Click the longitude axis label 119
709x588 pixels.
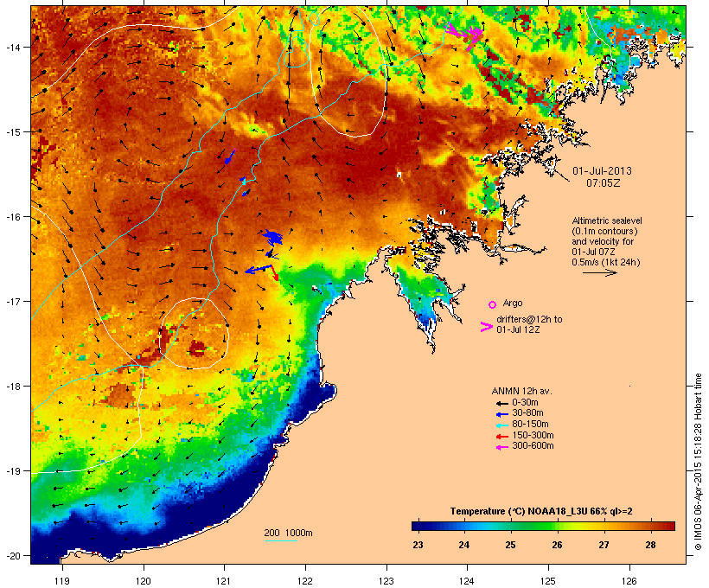coord(62,581)
